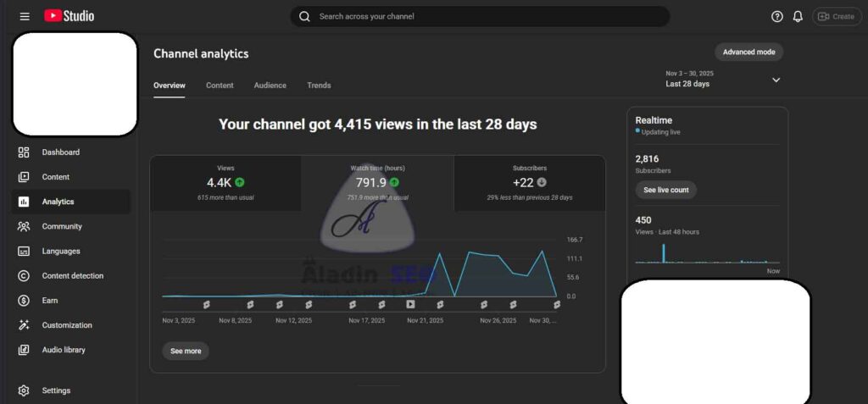This screenshot has width=868, height=404.
Task: Click the YouTube Studio logo
Action: (70, 16)
